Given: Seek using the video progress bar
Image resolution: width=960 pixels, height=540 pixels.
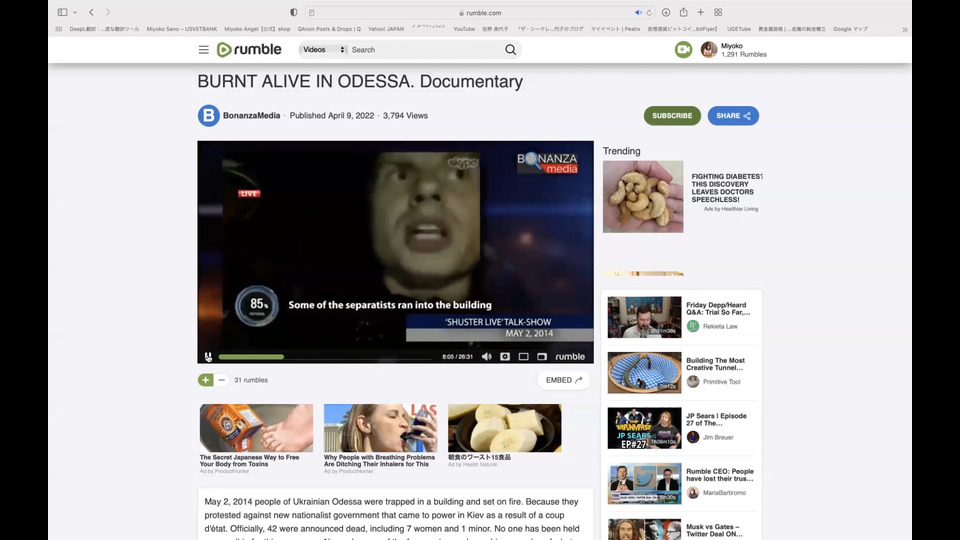Looking at the screenshot, I should pos(326,356).
